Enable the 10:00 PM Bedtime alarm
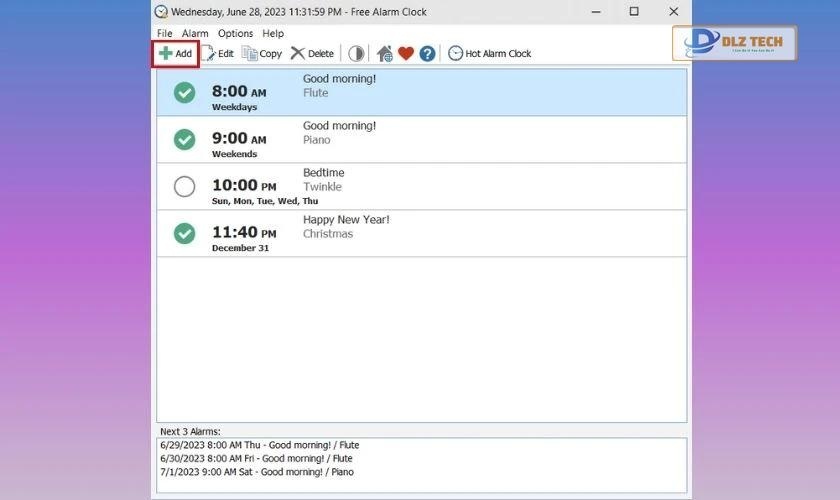840x500 pixels. 184,186
